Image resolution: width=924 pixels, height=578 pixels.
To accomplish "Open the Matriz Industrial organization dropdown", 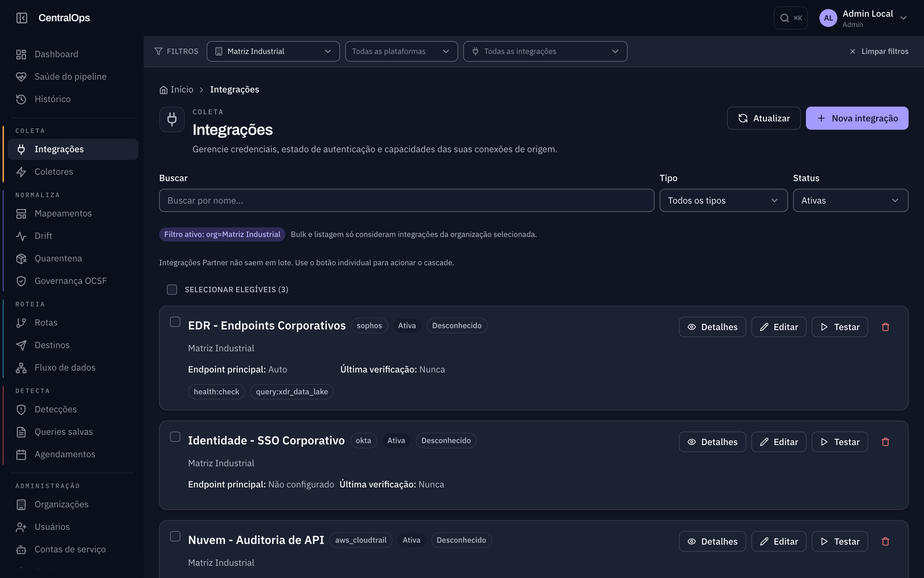I will [x=273, y=51].
